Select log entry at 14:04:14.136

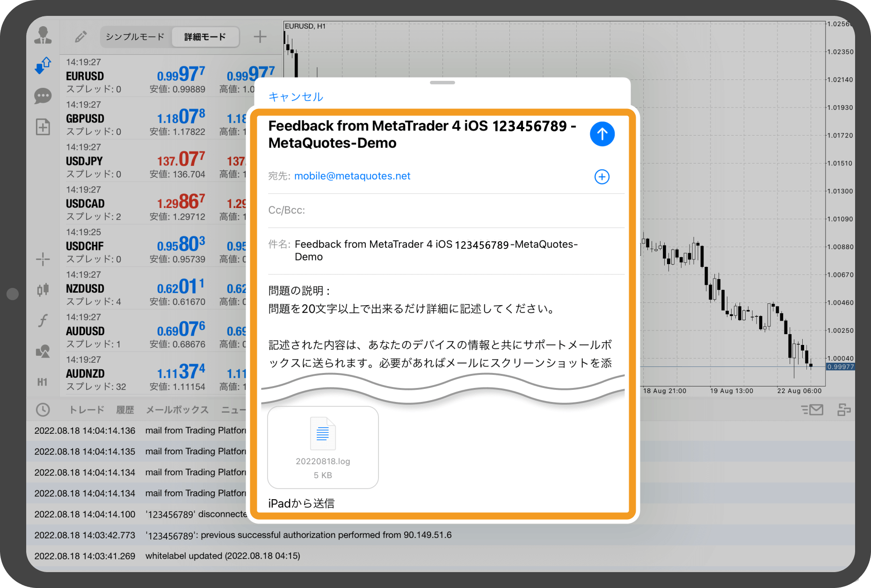click(137, 430)
